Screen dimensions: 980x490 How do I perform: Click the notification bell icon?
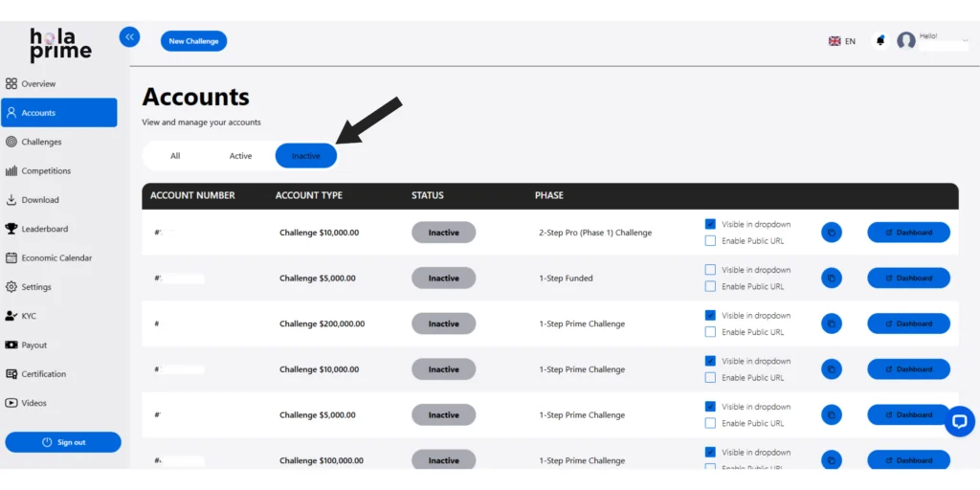(880, 41)
